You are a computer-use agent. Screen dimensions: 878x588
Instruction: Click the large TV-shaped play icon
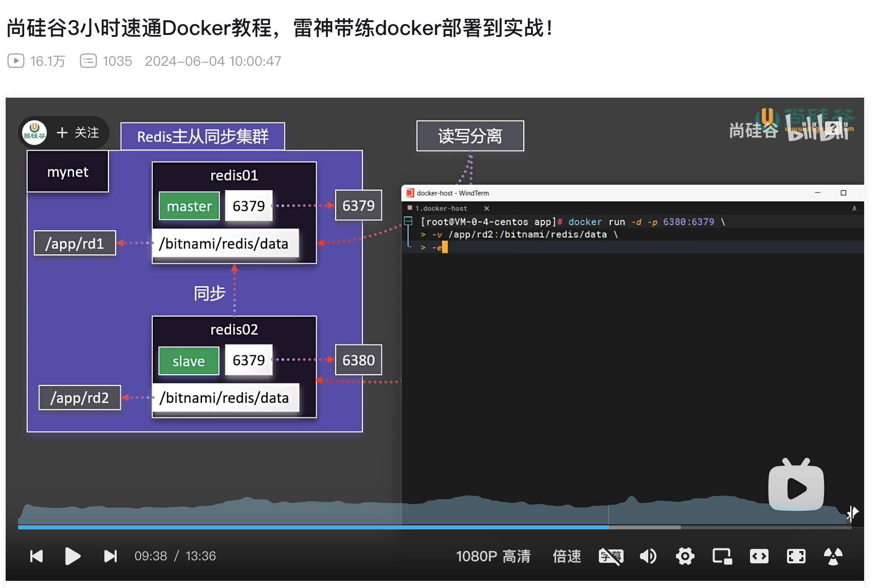pyautogui.click(x=796, y=487)
